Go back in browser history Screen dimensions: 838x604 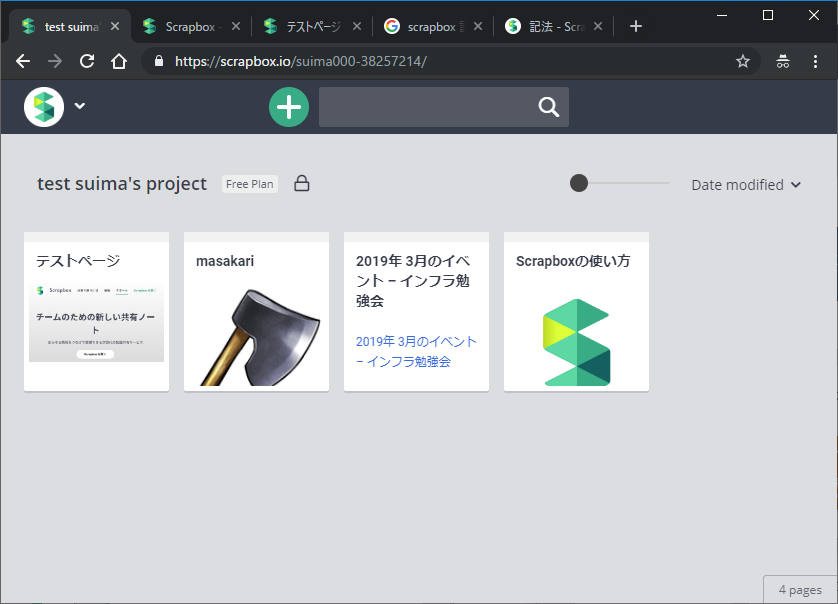[x=23, y=61]
